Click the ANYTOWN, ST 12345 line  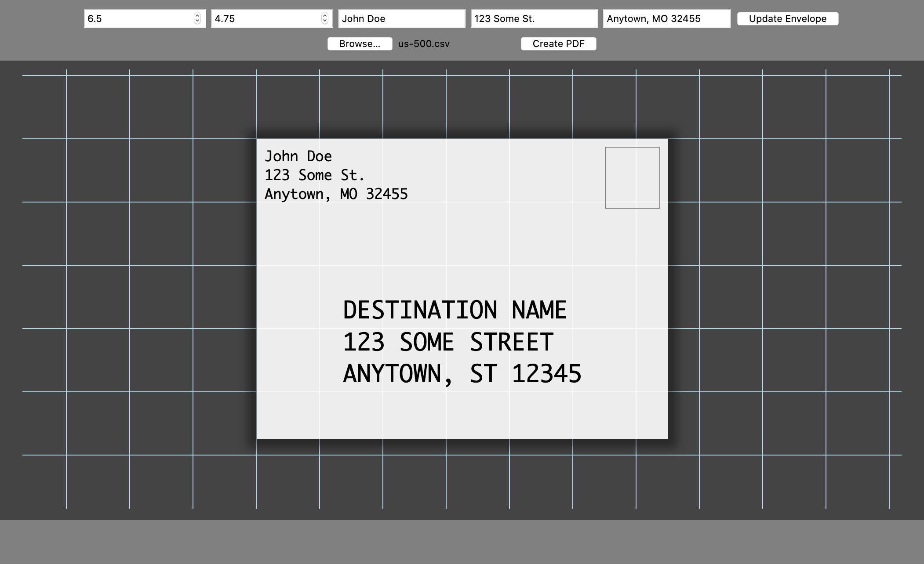(462, 374)
